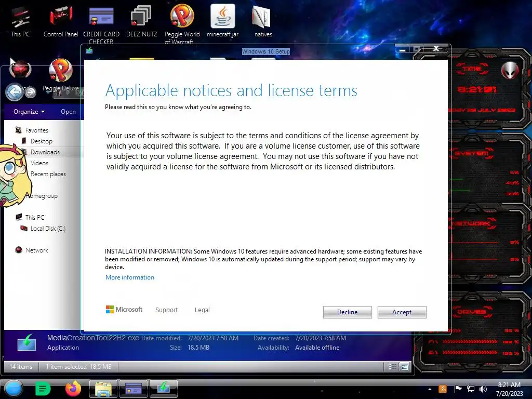Screen dimensions: 532x399
Task: Click the Java update tray icon
Action: 443,389
